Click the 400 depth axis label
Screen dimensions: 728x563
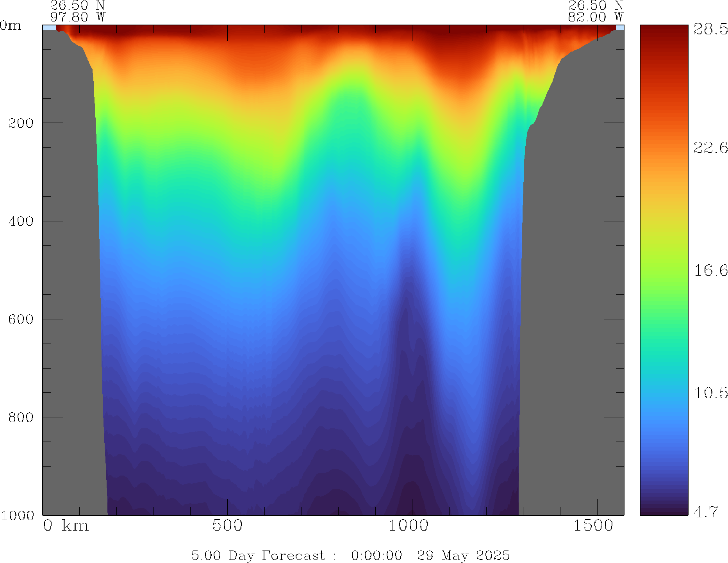click(21, 221)
